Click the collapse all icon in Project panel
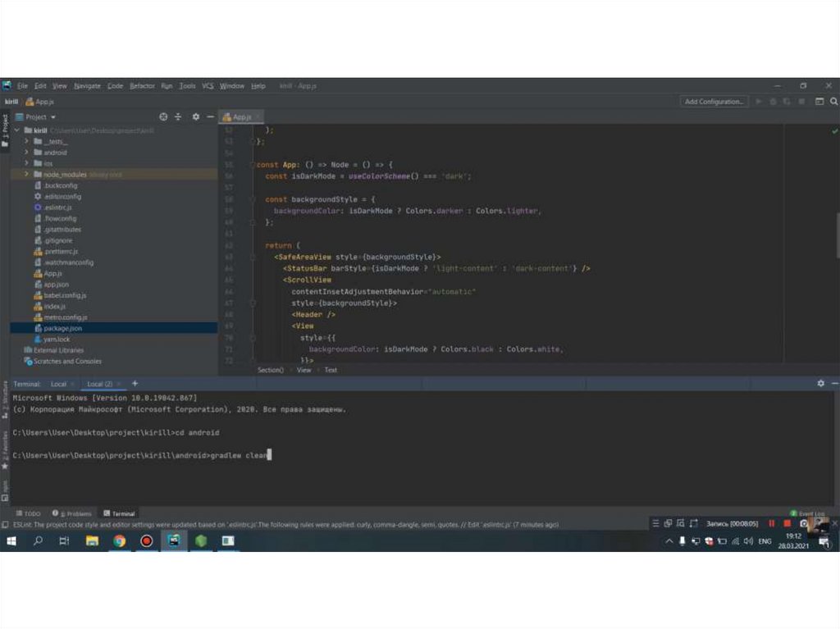This screenshot has width=840, height=629. pos(178,116)
